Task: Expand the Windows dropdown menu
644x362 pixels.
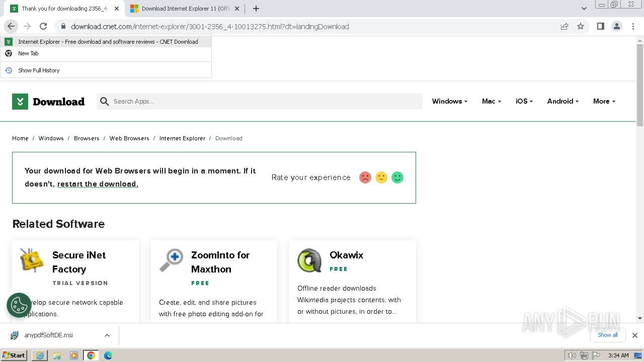Action: coord(450,101)
